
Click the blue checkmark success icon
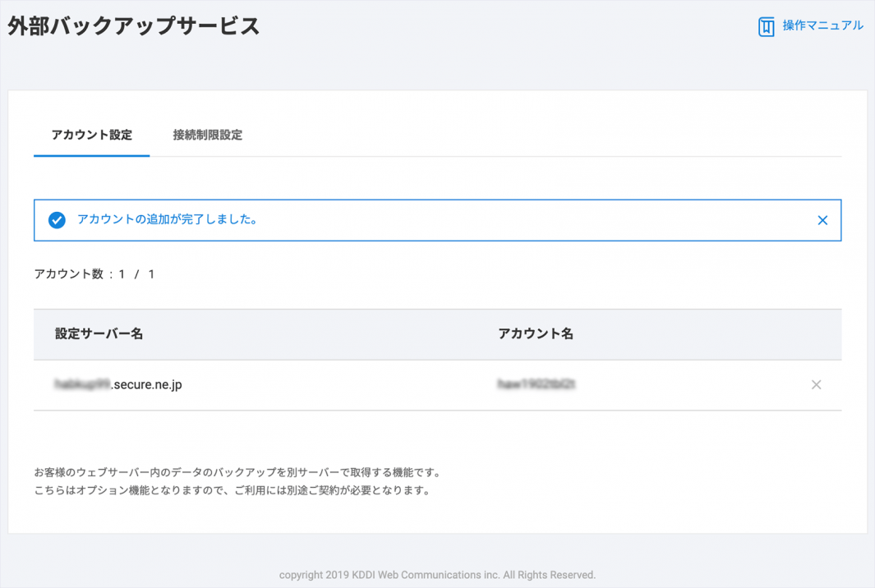(x=57, y=220)
